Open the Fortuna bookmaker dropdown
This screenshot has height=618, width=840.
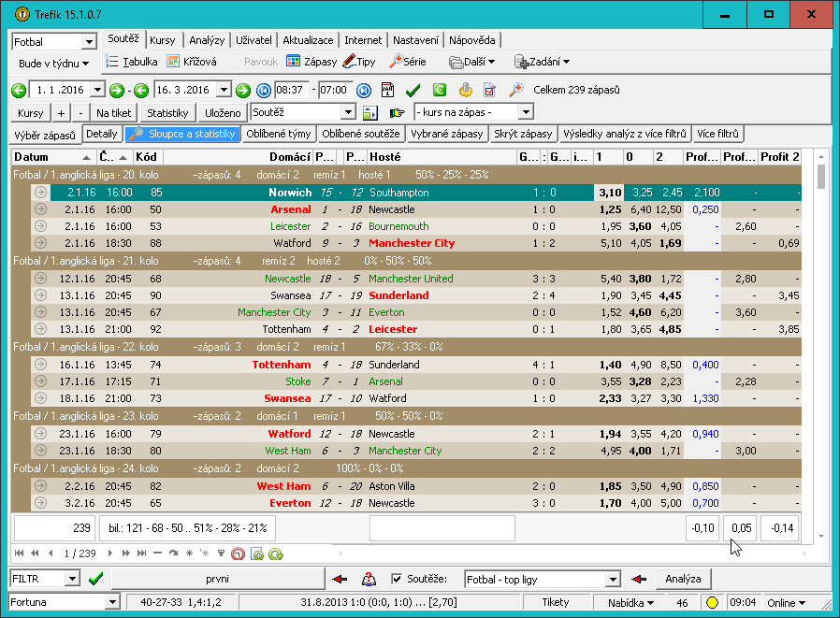(112, 602)
